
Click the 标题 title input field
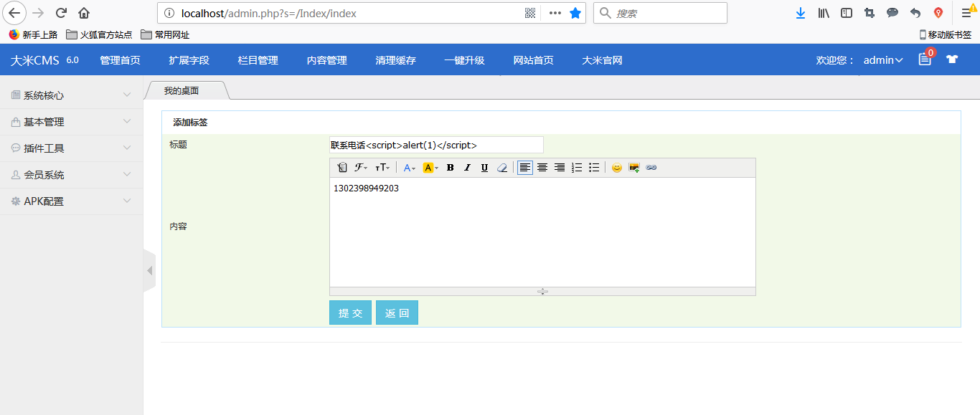[x=436, y=145]
